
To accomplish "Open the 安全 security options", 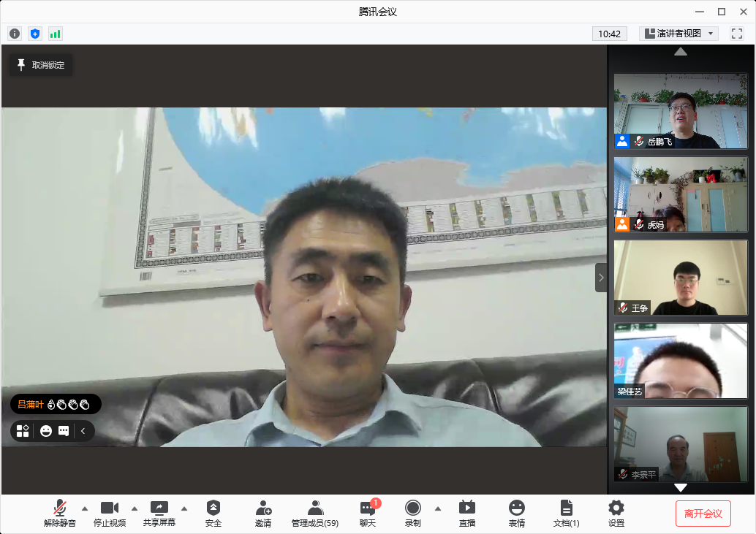I will click(213, 513).
